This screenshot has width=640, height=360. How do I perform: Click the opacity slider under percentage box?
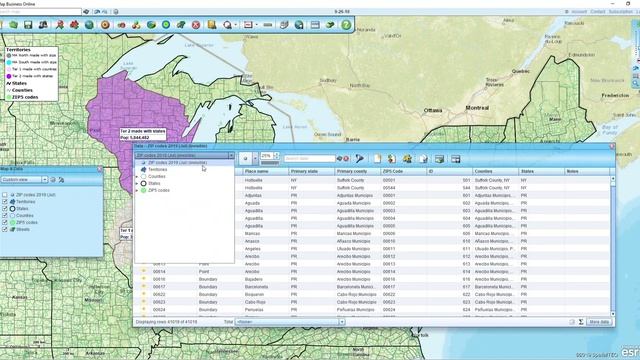269,163
